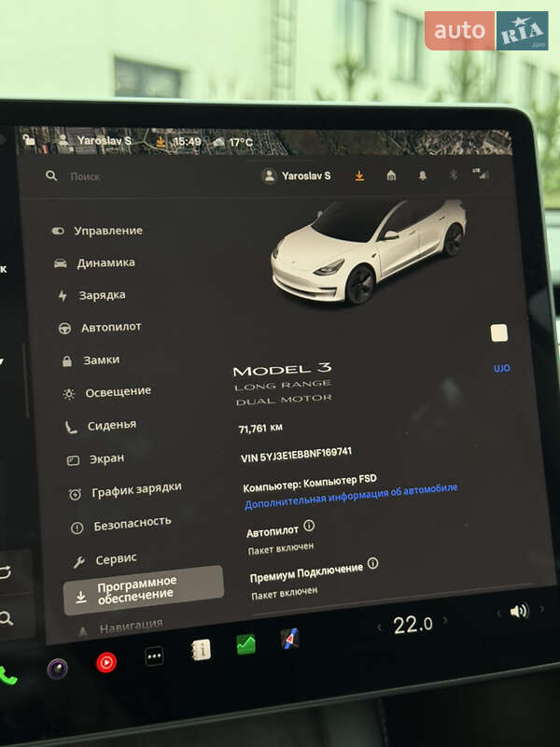Tap the 15:49 clock in status bar
This screenshot has width=560, height=747.
(x=188, y=142)
